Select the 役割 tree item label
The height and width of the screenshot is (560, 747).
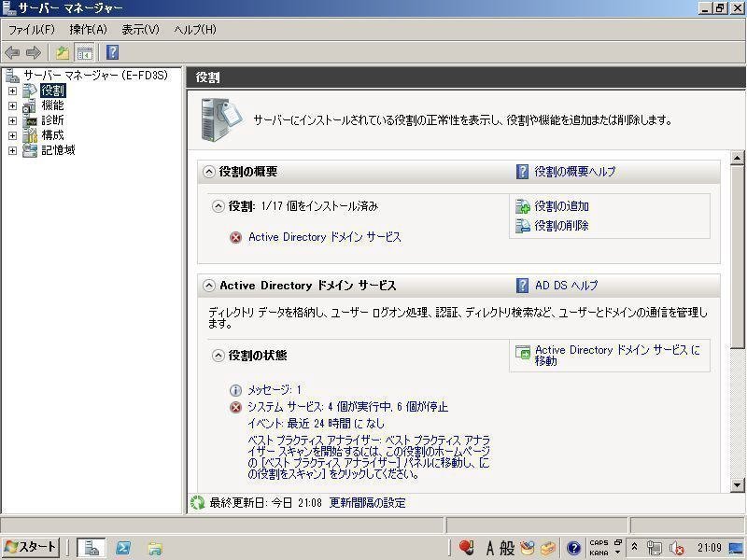coord(53,91)
